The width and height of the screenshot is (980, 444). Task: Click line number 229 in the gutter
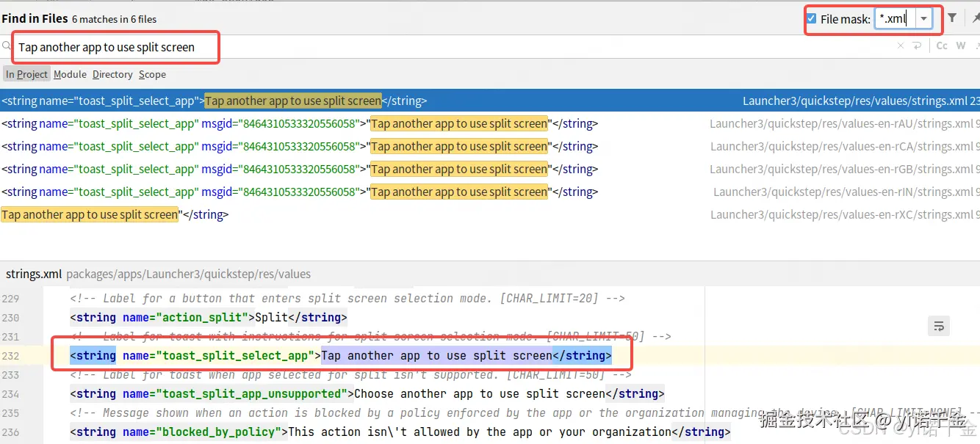(10, 298)
